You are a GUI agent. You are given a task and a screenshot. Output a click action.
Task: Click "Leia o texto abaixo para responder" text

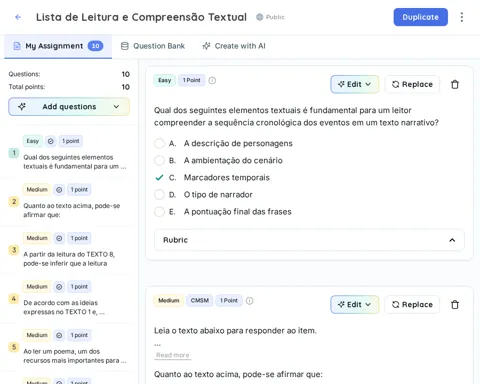pos(235,331)
